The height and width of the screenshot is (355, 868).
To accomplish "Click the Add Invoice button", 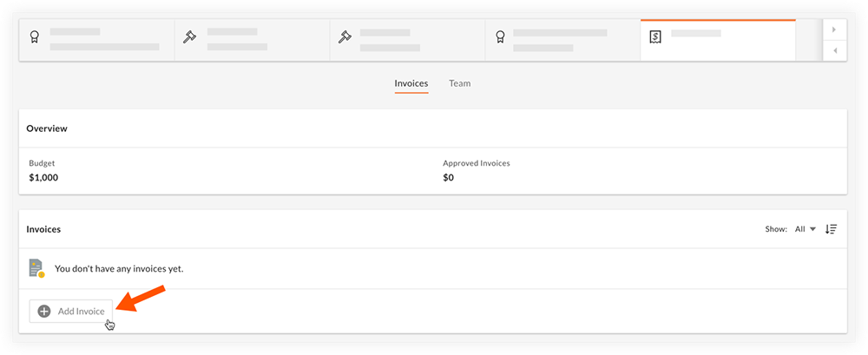I will point(71,312).
